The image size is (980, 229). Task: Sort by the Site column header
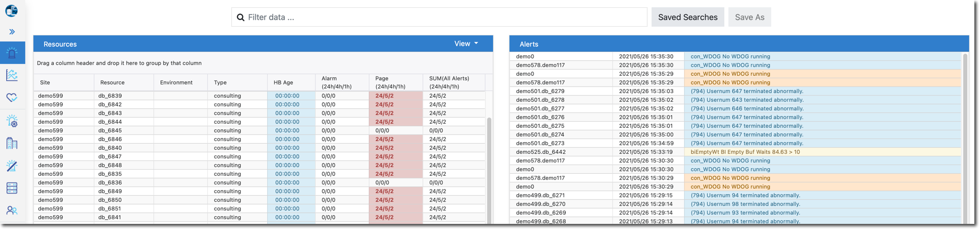point(45,82)
